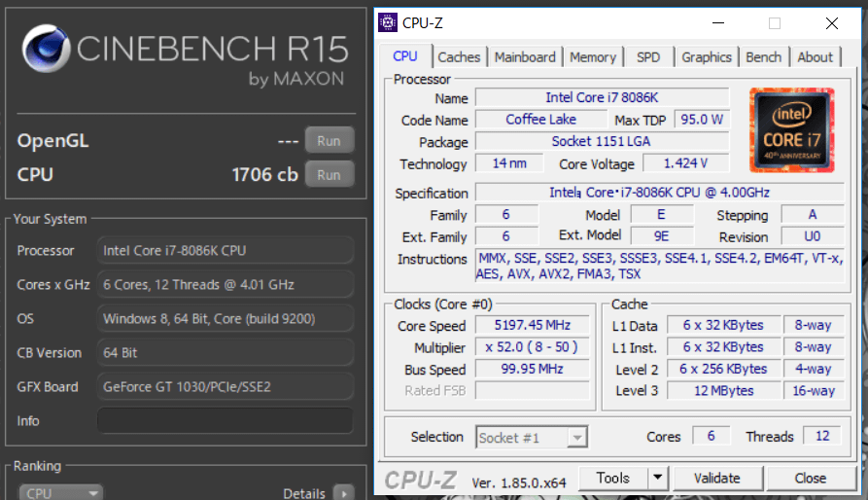
Task: Open the Cinebench Ranking CPU dropdown
Action: coord(61,492)
